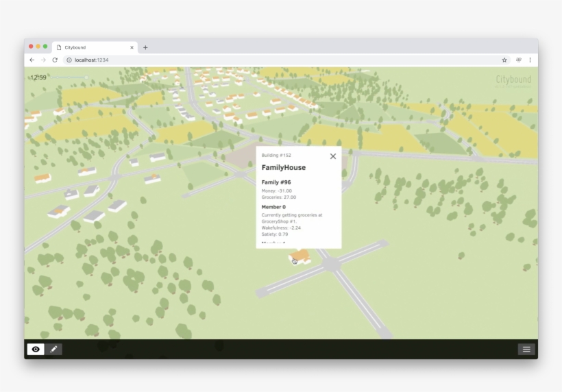Open the browser media control icon

pyautogui.click(x=518, y=60)
